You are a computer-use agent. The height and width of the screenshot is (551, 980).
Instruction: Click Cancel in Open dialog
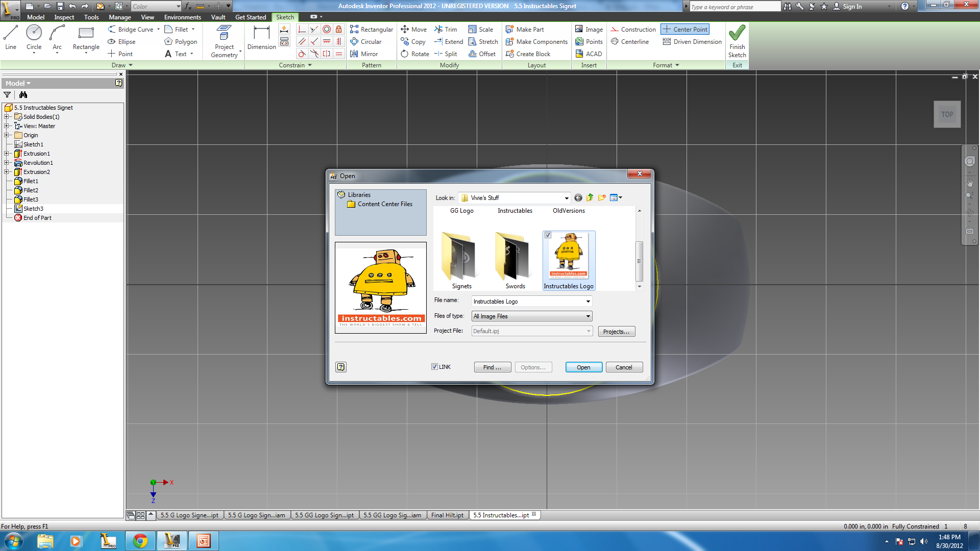coord(624,367)
